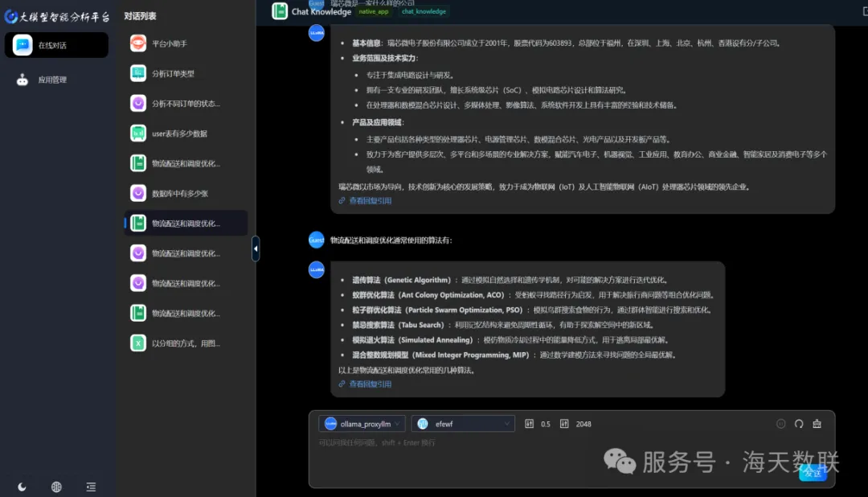Screen dimensions: 868x497
Task: Select the user表有多少数据 conversation
Action: point(179,133)
